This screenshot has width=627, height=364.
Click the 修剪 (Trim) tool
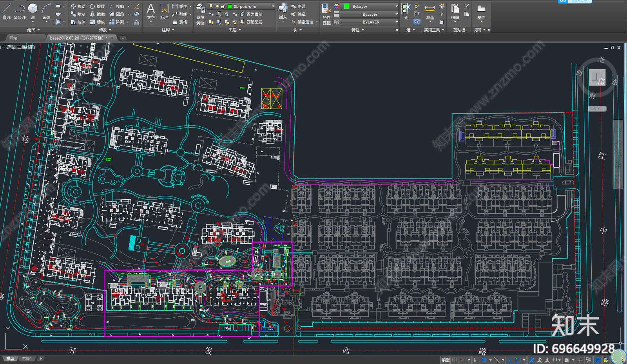[x=116, y=6]
